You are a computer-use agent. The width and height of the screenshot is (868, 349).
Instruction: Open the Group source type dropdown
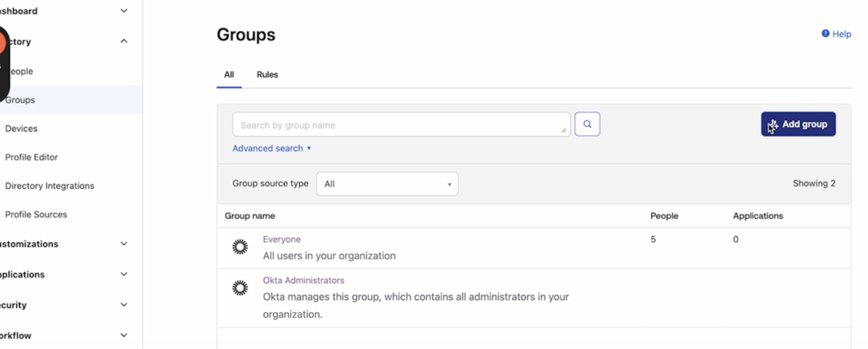pyautogui.click(x=387, y=184)
